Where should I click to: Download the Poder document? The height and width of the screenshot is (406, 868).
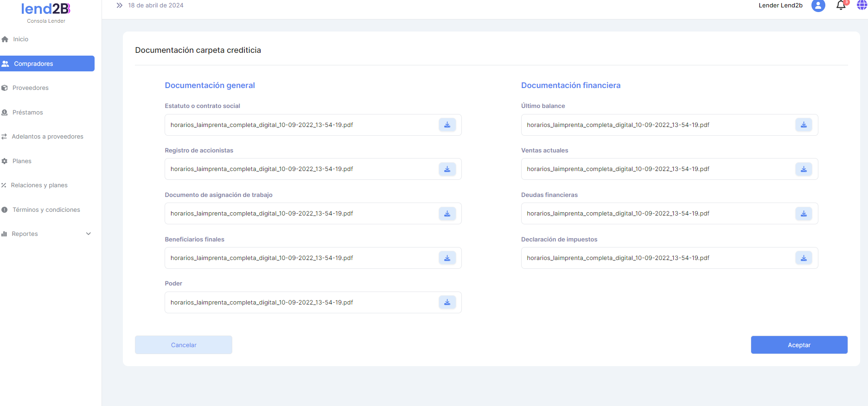coord(447,302)
